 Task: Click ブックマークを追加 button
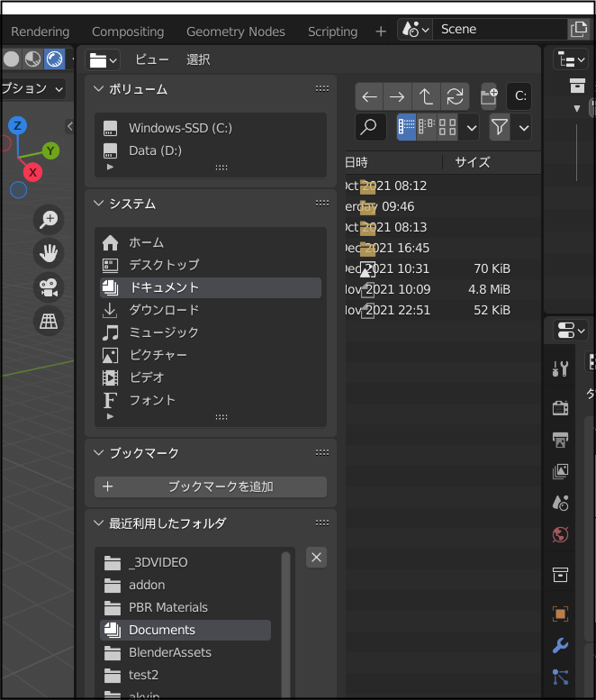tap(211, 487)
